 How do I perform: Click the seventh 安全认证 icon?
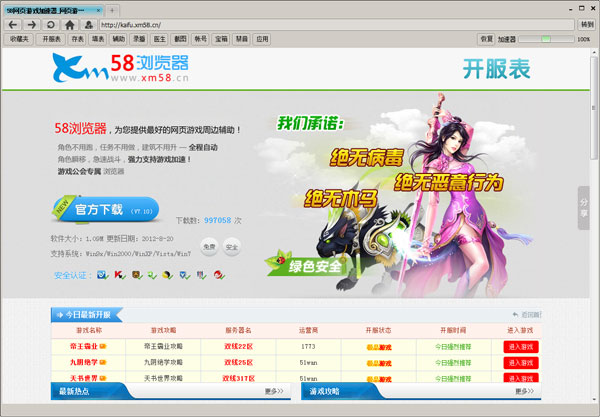[201, 275]
